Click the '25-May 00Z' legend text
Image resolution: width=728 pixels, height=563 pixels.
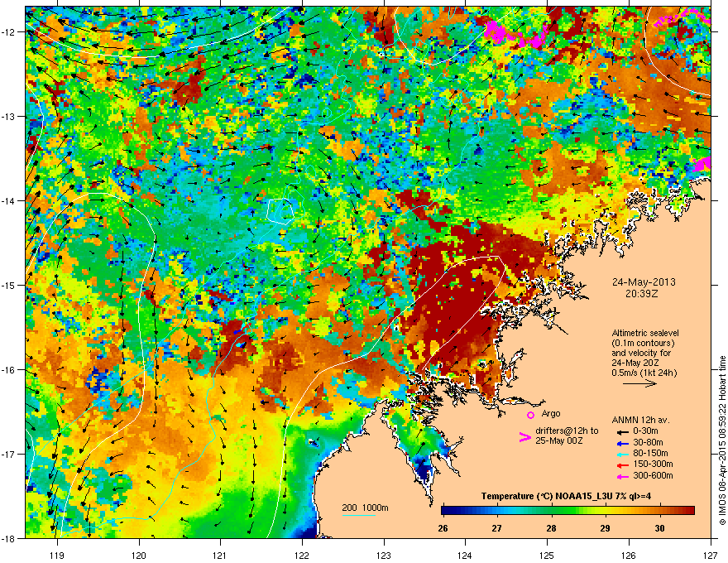(x=559, y=440)
